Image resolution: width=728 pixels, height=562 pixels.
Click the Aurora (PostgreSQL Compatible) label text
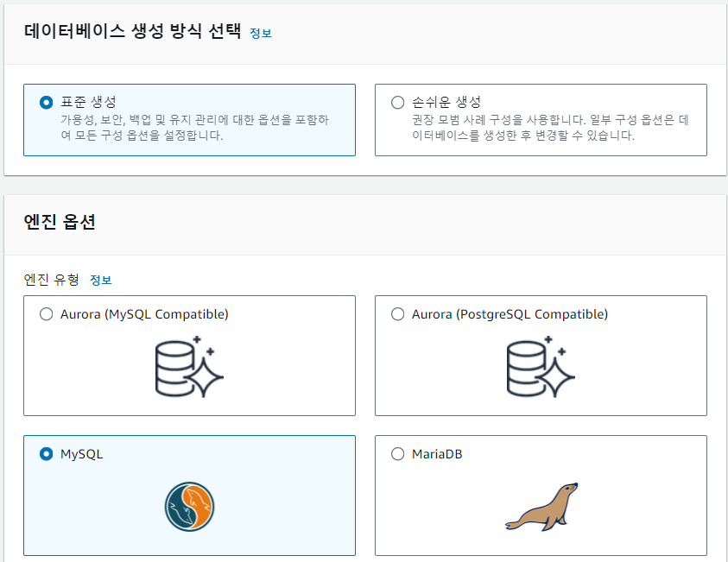pyautogui.click(x=510, y=314)
